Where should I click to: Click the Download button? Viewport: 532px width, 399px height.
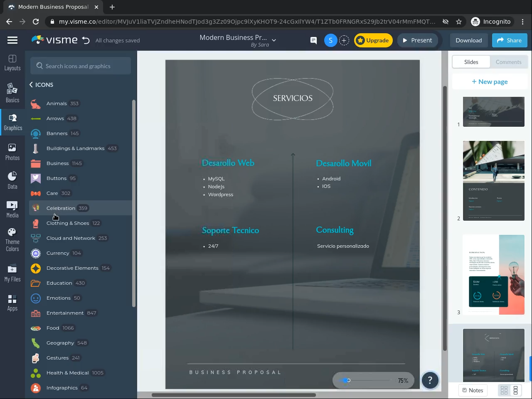click(469, 40)
